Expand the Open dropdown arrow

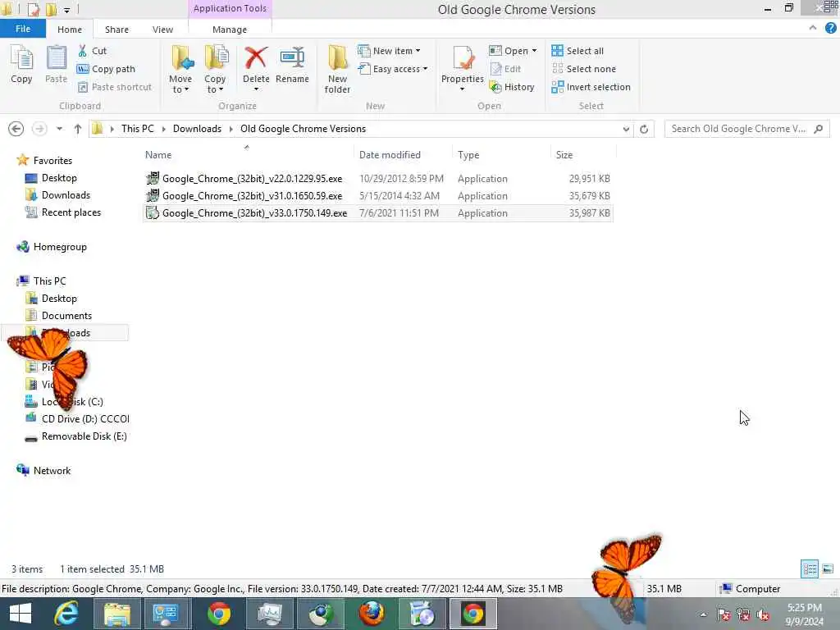[534, 51]
